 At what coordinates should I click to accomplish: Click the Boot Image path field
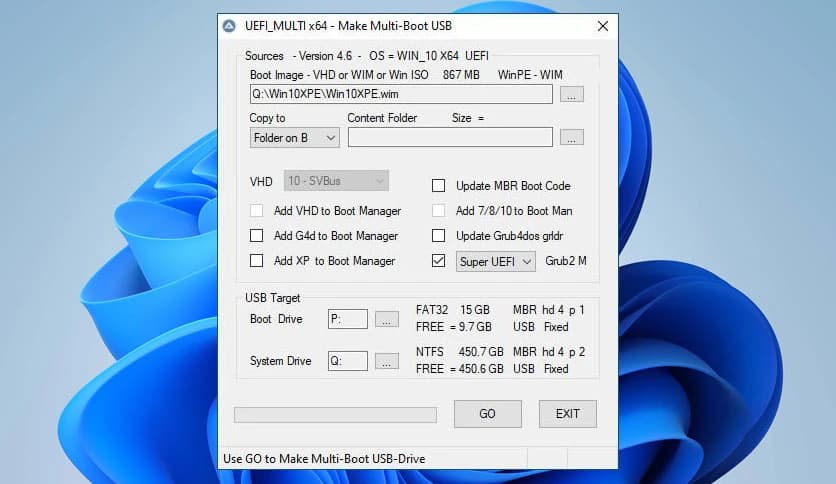click(x=401, y=94)
